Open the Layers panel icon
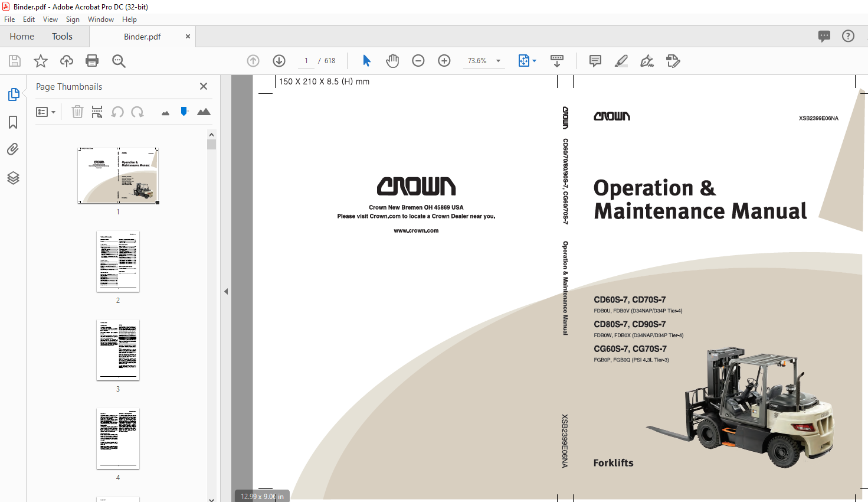This screenshot has width=868, height=502. [x=13, y=178]
